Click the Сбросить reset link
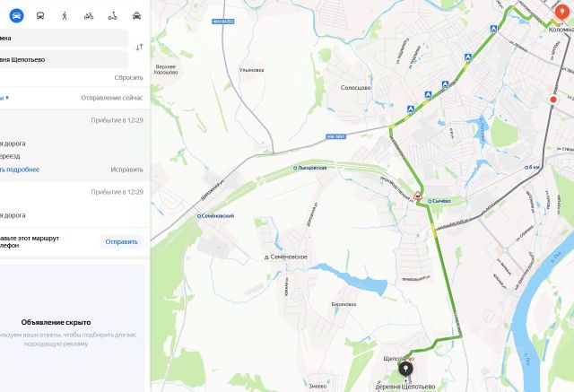574x392 pixels. click(128, 78)
